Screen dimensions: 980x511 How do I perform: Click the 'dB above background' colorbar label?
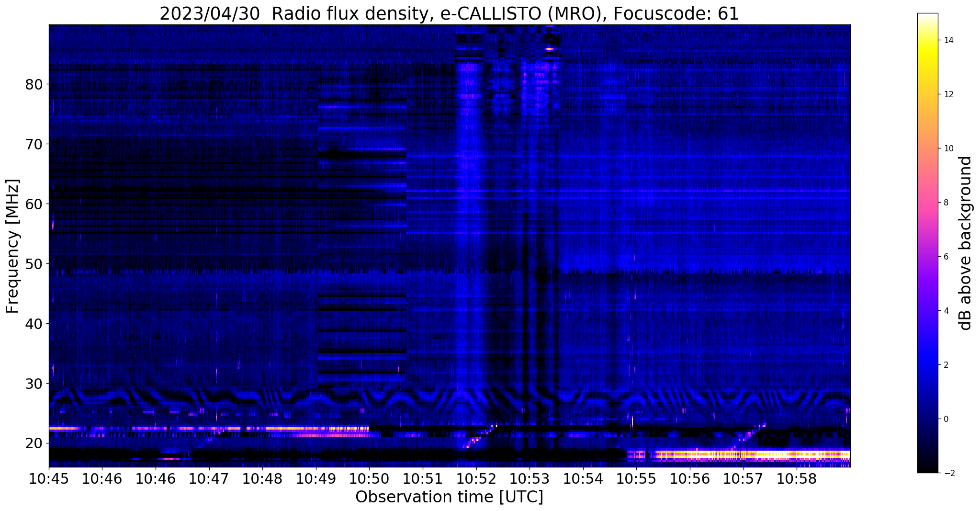(966, 243)
